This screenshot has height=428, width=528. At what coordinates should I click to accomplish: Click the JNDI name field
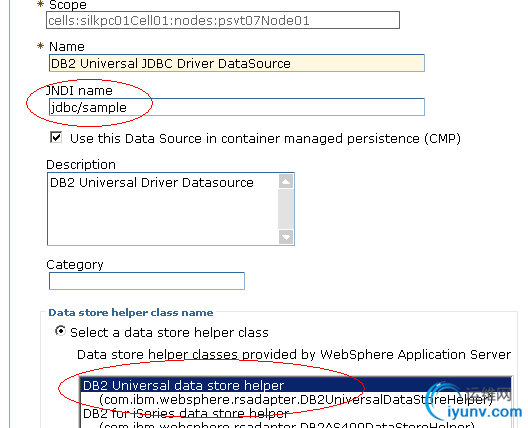[x=237, y=107]
